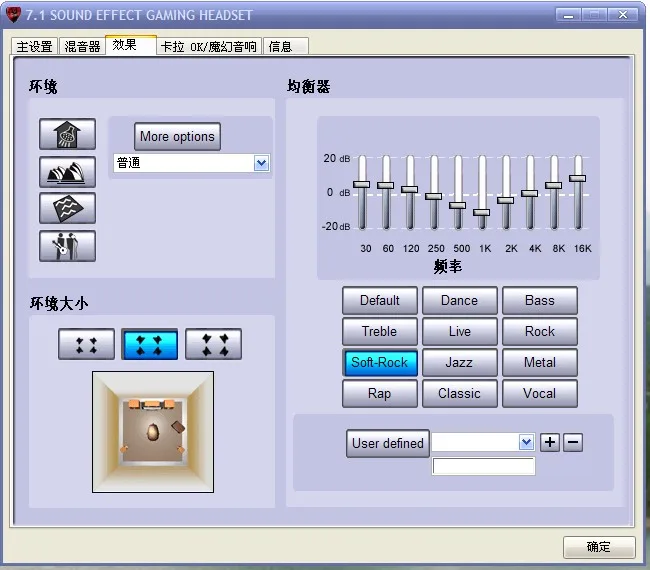Apply the Jazz equalizer preset

tap(459, 362)
